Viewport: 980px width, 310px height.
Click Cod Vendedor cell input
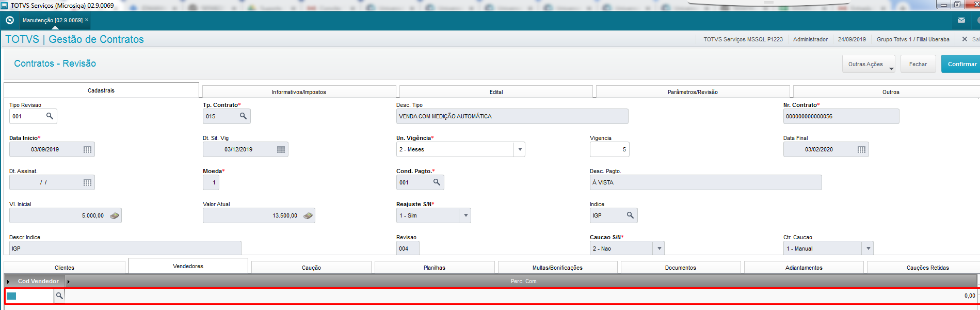pos(29,296)
